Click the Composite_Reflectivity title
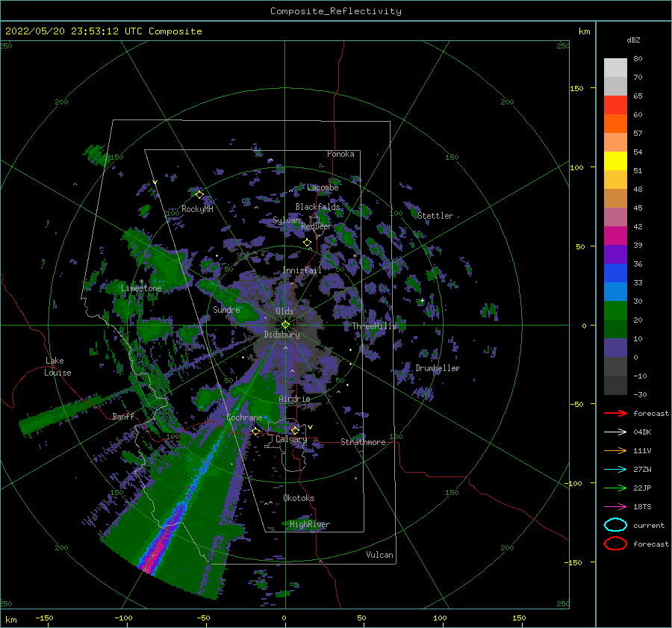This screenshot has width=672, height=628. (335, 11)
